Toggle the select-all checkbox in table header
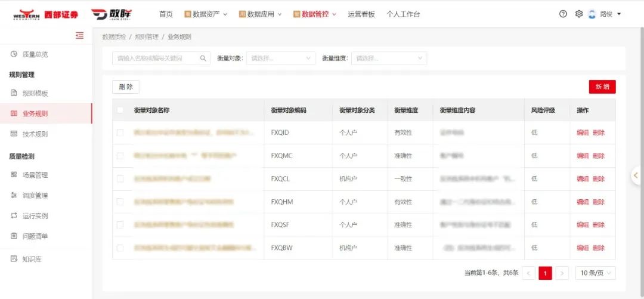644x299 pixels. [120, 110]
